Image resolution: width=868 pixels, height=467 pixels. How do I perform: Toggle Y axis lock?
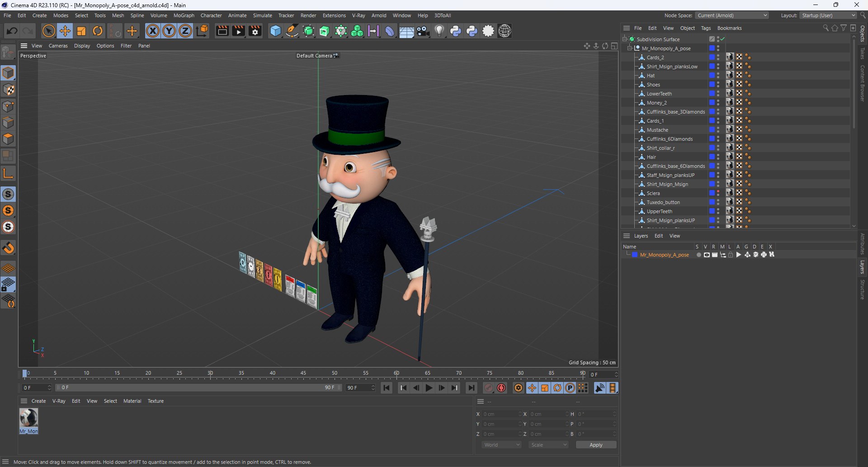pos(169,31)
